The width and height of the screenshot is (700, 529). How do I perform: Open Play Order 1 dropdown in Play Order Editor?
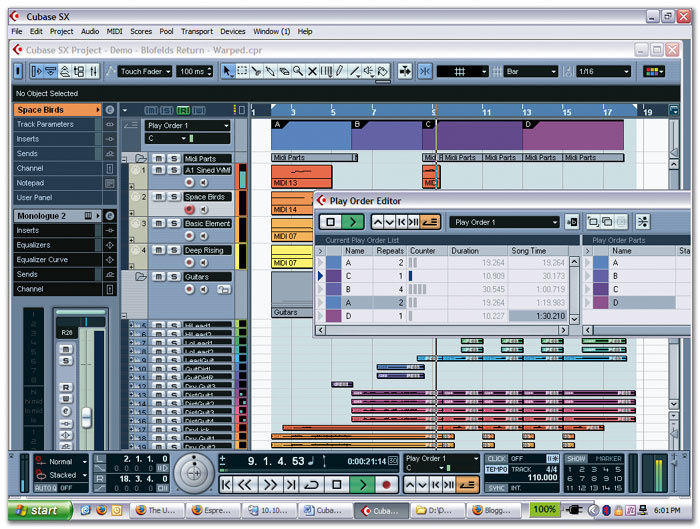point(504,222)
